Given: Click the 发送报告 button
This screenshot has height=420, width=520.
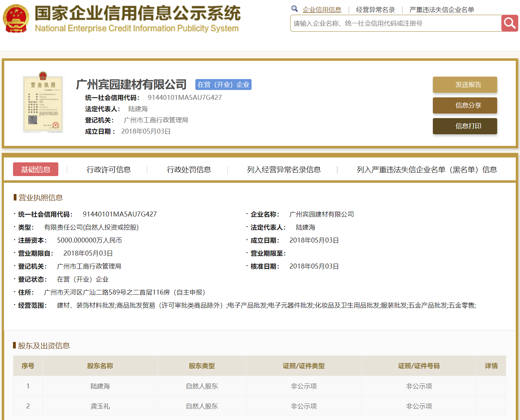Looking at the screenshot, I should pos(464,85).
